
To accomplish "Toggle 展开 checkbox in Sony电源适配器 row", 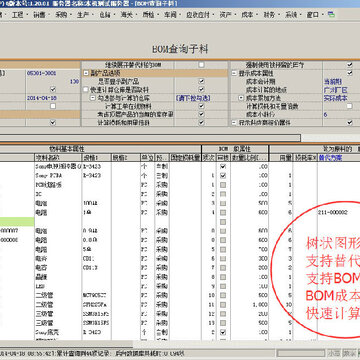I will pyautogui.click(x=223, y=166).
